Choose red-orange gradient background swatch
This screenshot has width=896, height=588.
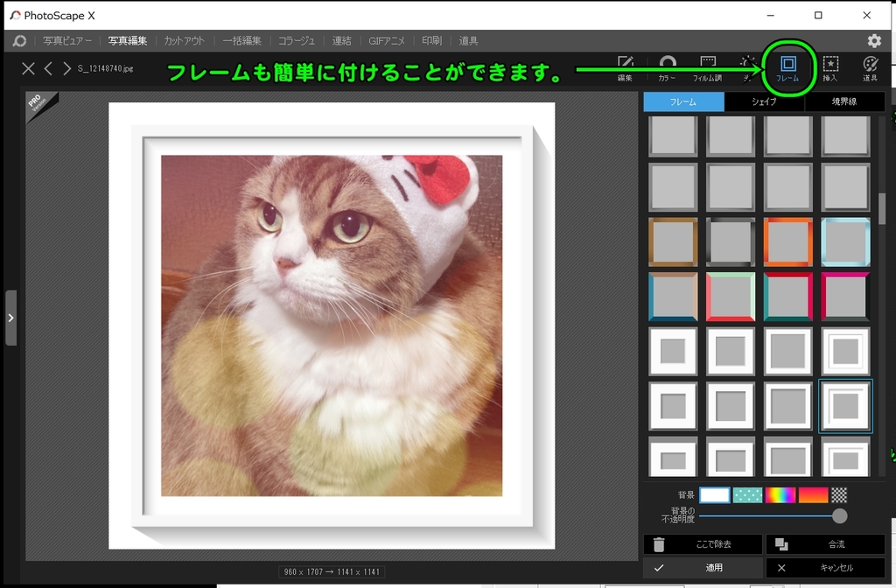click(x=813, y=495)
